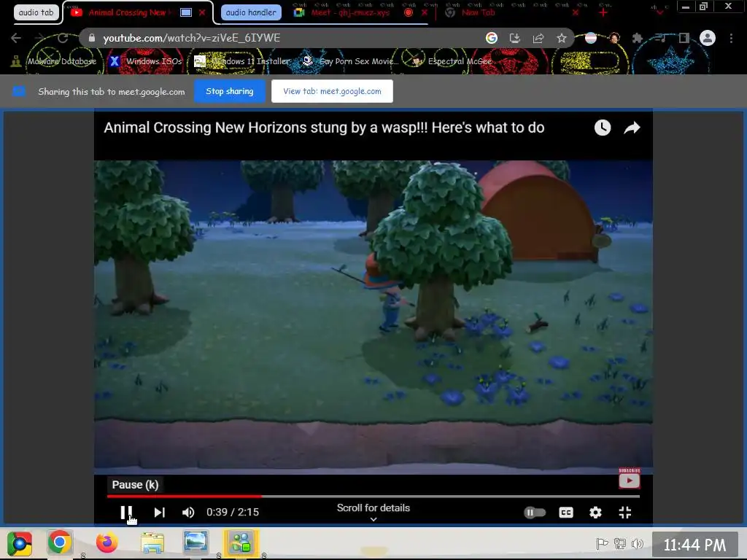Click the avatar extension icon in toolbar
This screenshot has height=560, width=747.
(x=614, y=38)
